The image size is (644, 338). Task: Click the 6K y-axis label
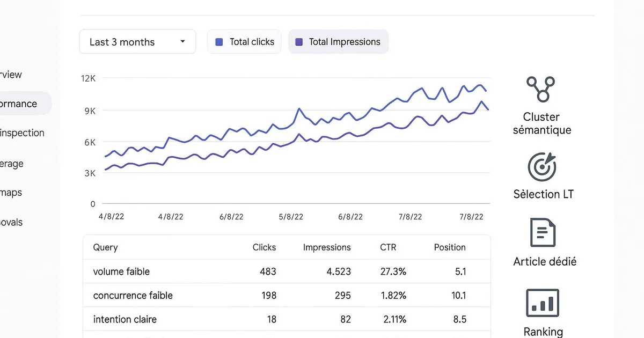tap(89, 142)
